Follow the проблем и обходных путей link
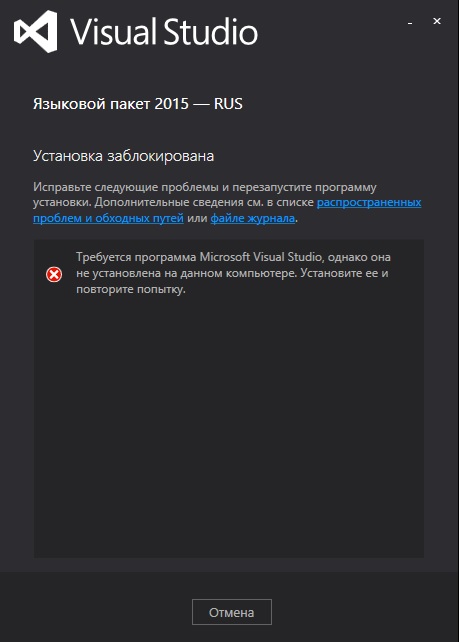 tap(108, 218)
